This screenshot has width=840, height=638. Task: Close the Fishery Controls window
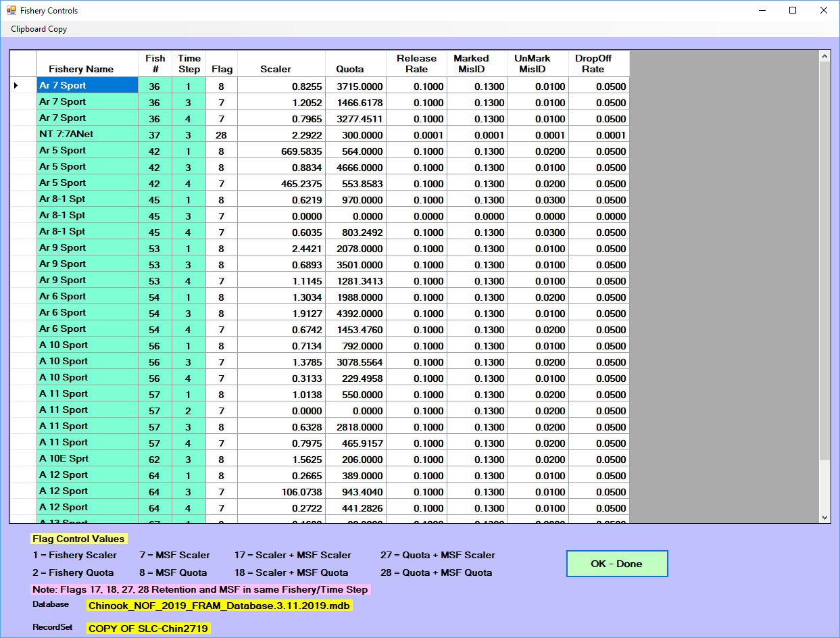tap(824, 10)
